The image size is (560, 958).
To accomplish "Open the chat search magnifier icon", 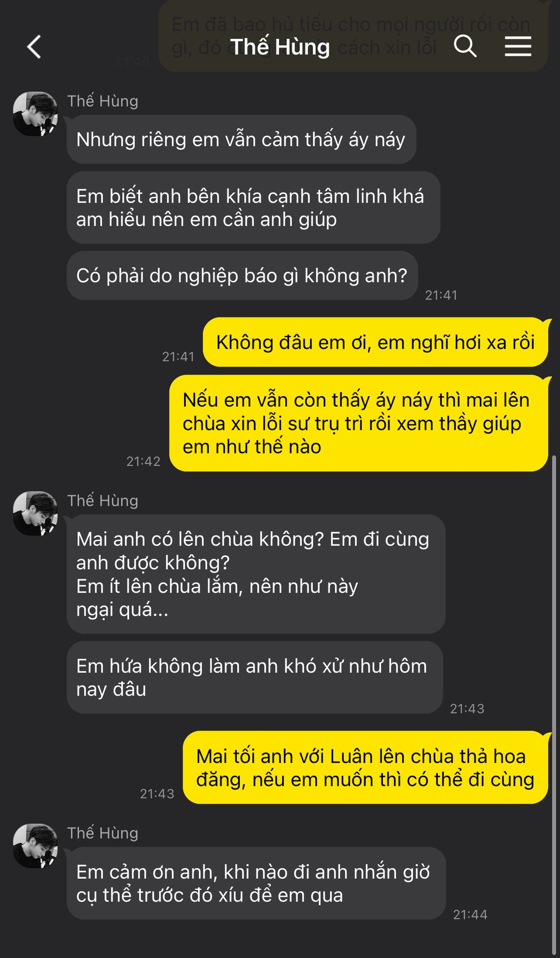I will 465,46.
